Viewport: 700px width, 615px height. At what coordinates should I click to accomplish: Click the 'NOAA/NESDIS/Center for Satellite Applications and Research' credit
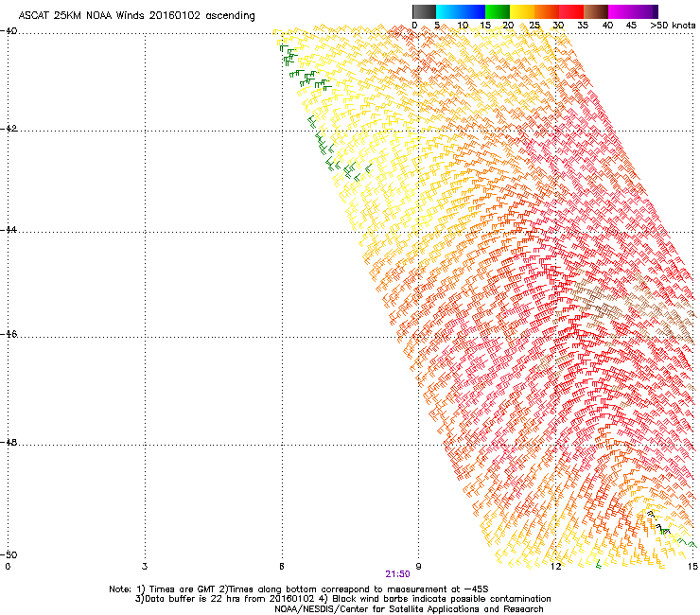point(409,609)
